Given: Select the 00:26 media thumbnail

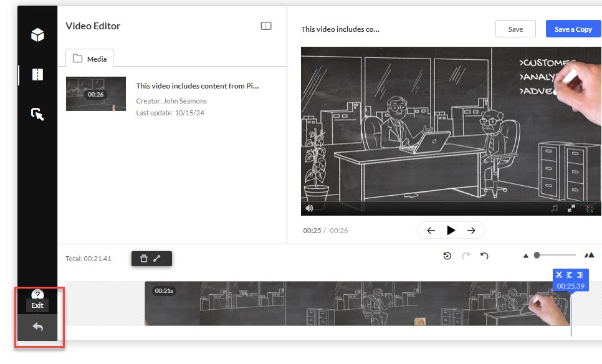Looking at the screenshot, I should tap(95, 93).
